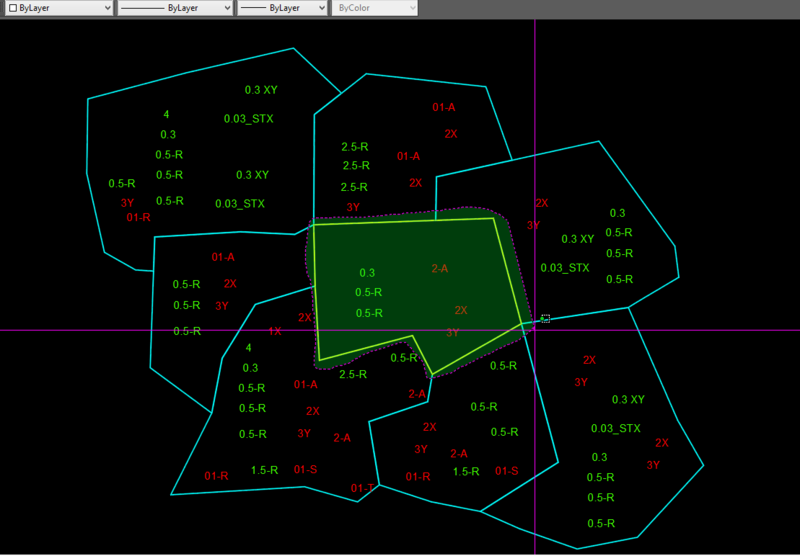800x556 pixels.
Task: Select the 2.5-R label left of lower-left 01-A
Action: pyautogui.click(x=353, y=374)
